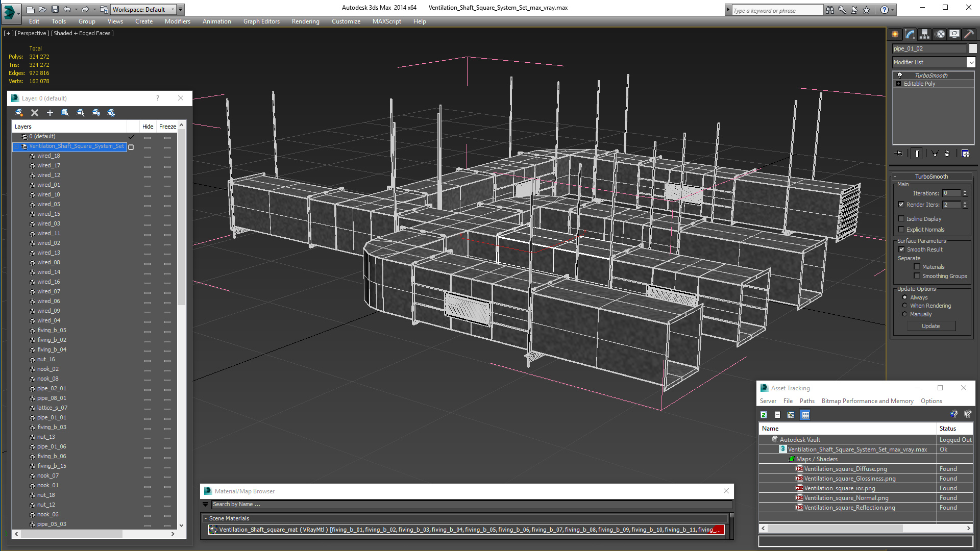Switch to the Display command panel tab

(954, 34)
